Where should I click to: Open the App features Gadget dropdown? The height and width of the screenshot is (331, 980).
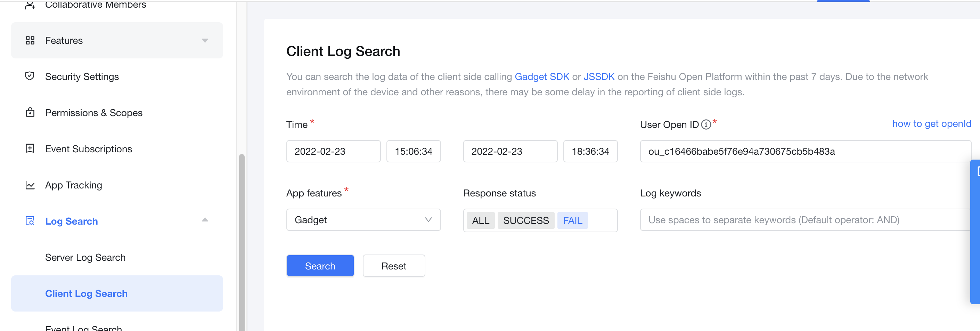pos(363,220)
